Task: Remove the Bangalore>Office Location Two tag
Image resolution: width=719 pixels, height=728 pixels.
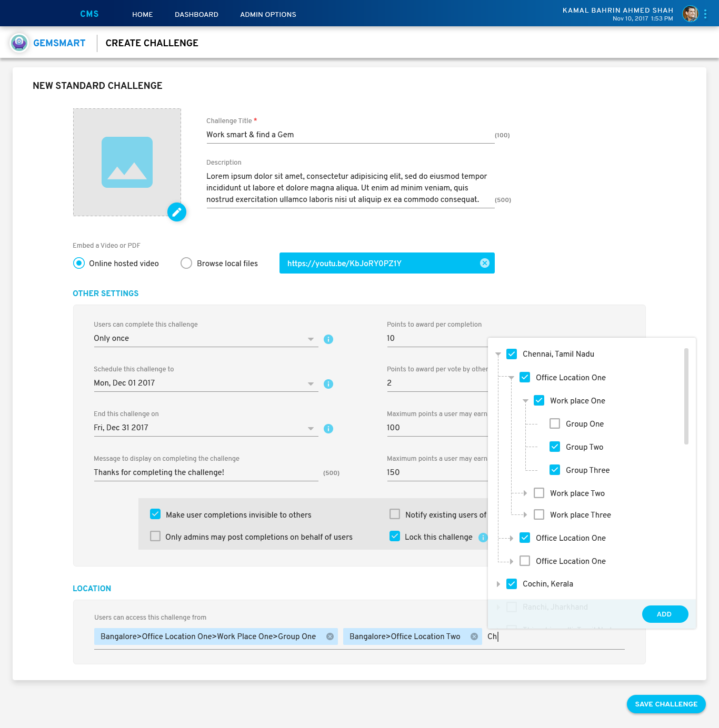Action: 474,636
